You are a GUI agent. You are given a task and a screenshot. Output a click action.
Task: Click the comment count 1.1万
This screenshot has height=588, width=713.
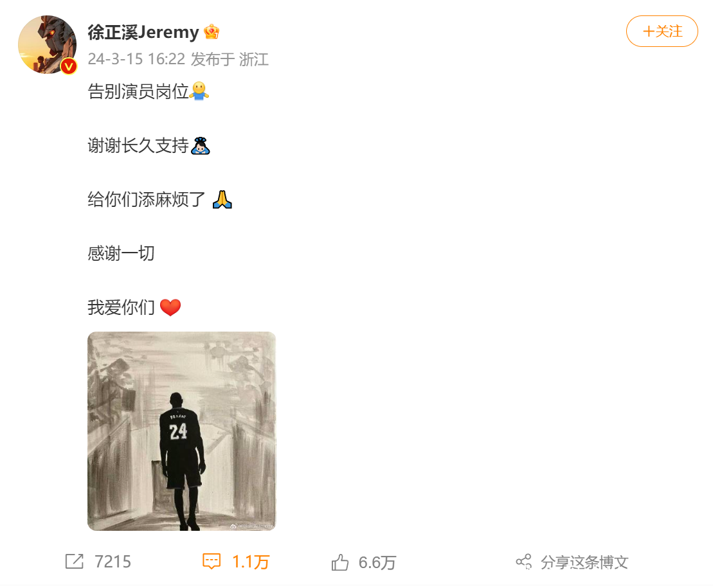(251, 562)
